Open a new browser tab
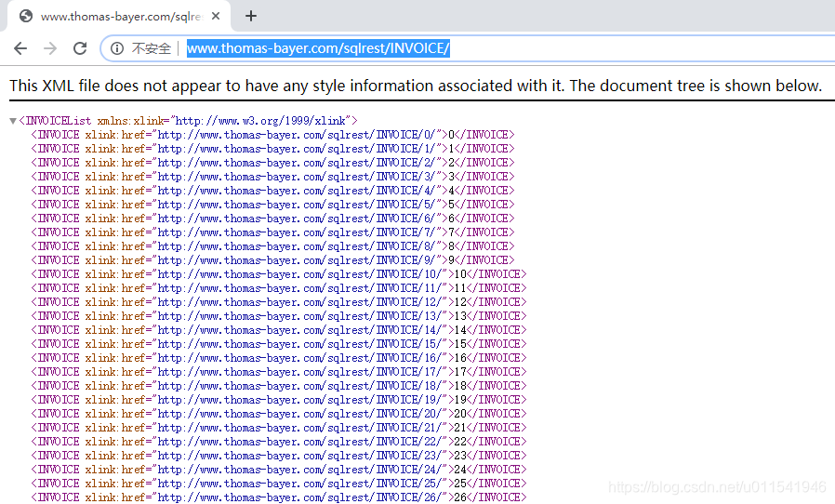The height and width of the screenshot is (504, 835). pyautogui.click(x=251, y=16)
